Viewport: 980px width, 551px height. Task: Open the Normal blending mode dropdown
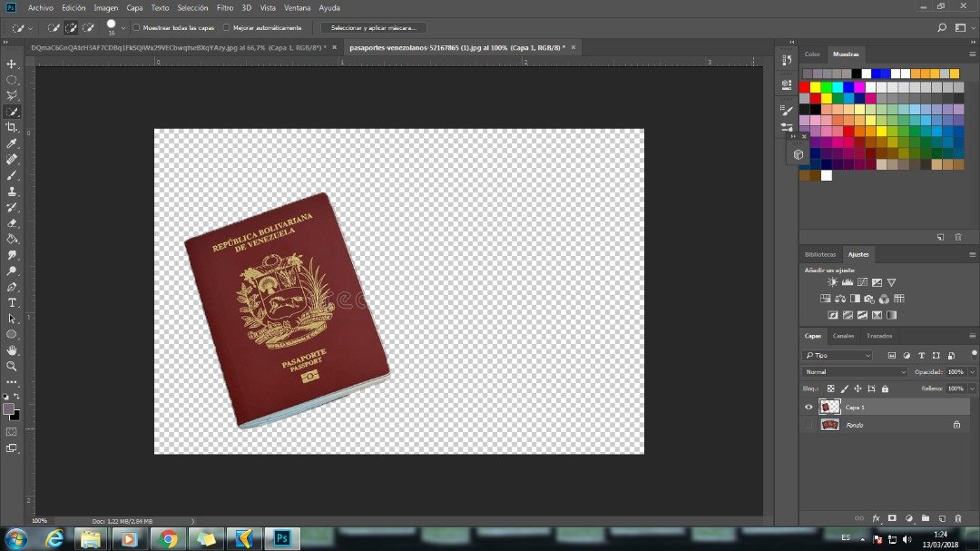tap(855, 371)
